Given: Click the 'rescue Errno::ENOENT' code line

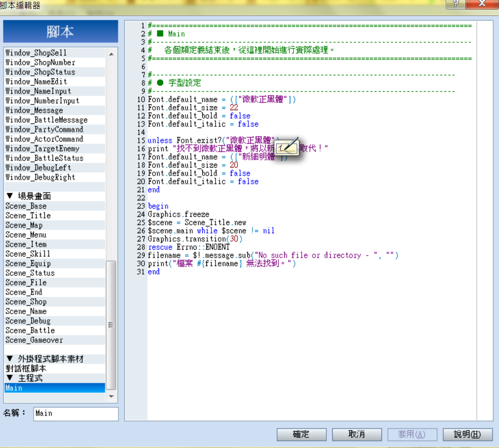Looking at the screenshot, I should point(189,247).
